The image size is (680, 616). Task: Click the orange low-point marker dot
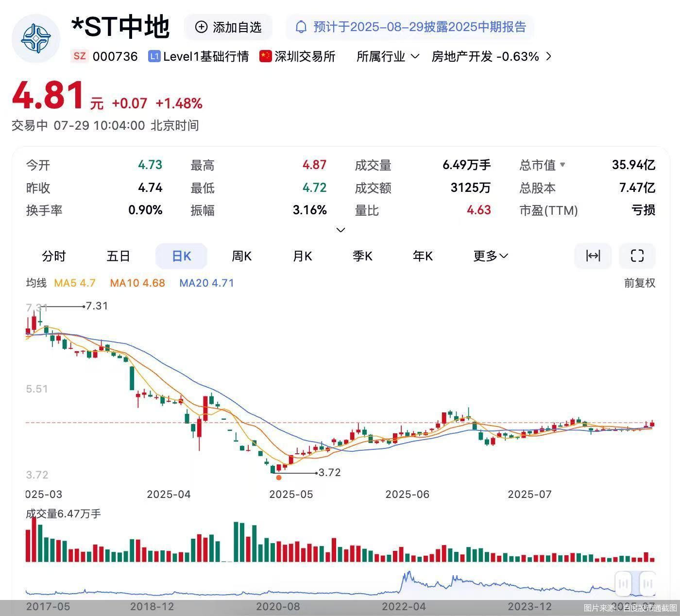pyautogui.click(x=278, y=478)
